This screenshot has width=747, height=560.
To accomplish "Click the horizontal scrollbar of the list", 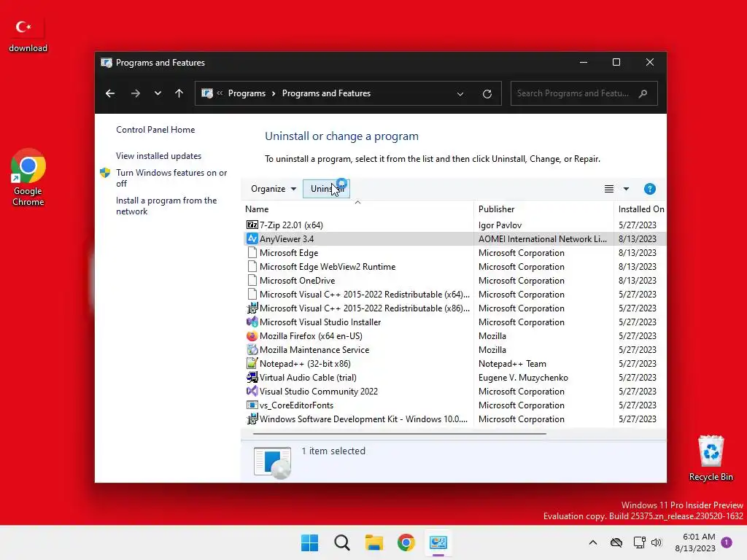I will 399,434.
